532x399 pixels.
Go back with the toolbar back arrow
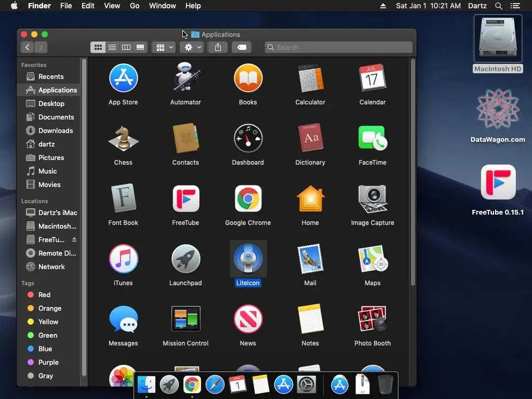27,47
